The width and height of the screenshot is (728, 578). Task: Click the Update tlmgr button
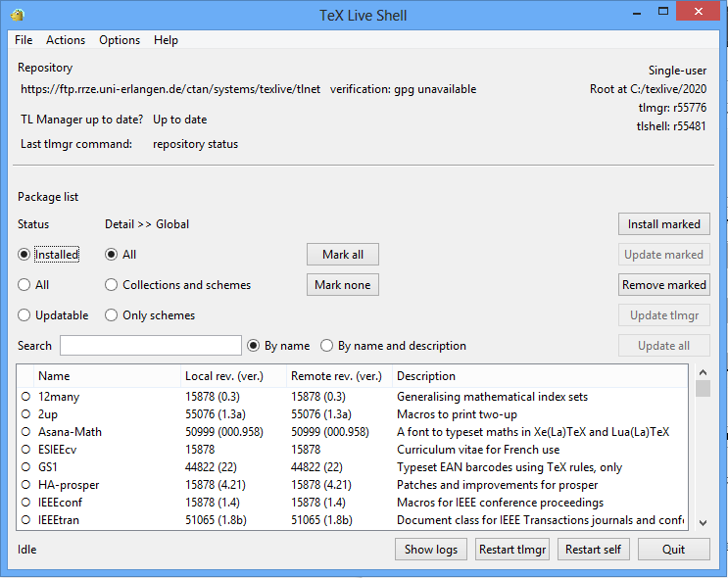664,315
